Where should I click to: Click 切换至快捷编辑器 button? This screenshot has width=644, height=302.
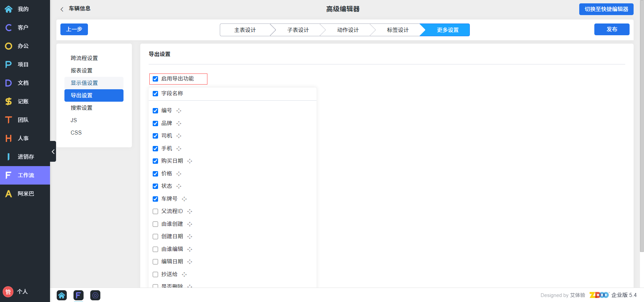(606, 9)
